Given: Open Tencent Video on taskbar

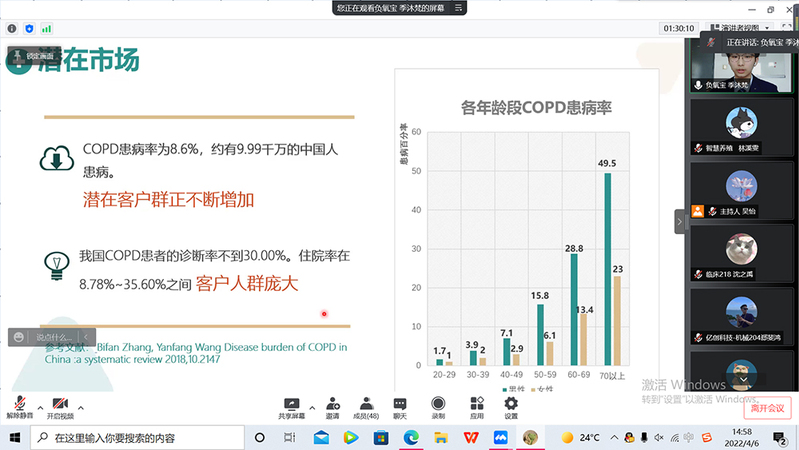Looking at the screenshot, I should pos(351,437).
